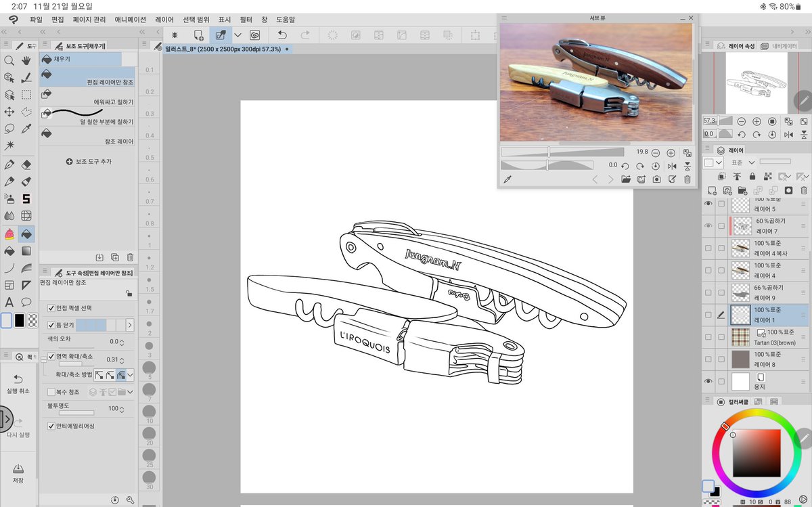This screenshot has width=812, height=507.
Task: Zoom in in Sub View window
Action: click(671, 153)
